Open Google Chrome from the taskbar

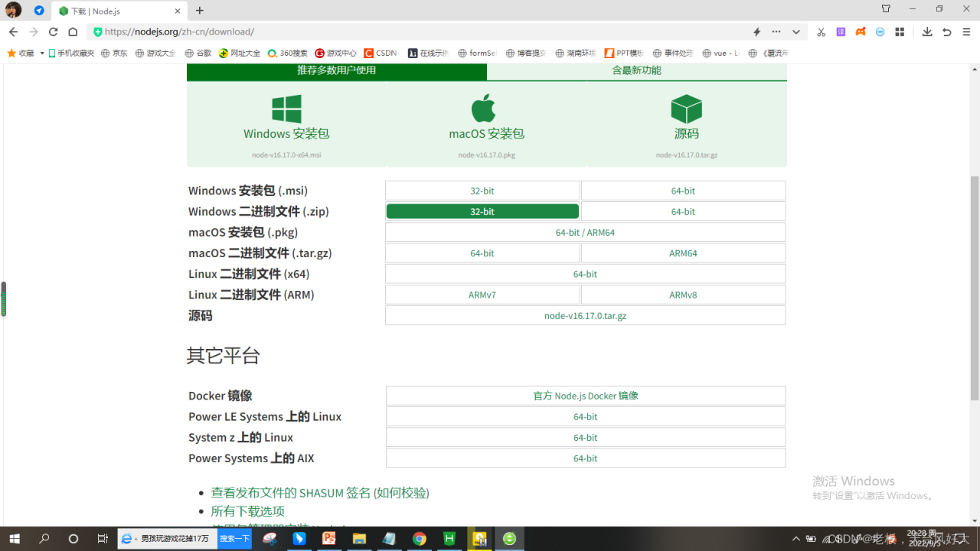click(420, 539)
